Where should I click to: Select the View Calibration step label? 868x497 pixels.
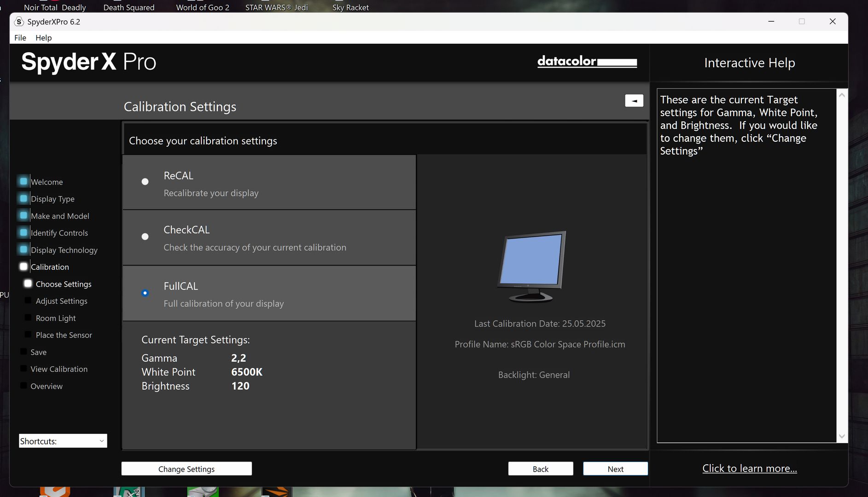(x=59, y=369)
